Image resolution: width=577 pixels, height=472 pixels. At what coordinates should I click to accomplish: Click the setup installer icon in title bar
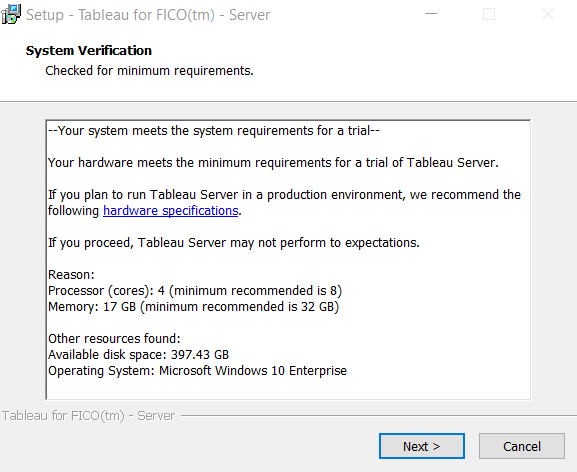coord(11,14)
